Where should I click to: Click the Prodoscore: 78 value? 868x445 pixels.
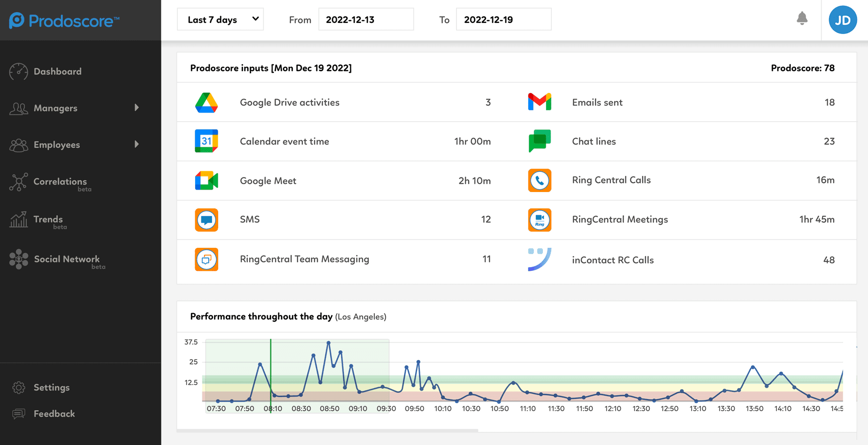803,68
